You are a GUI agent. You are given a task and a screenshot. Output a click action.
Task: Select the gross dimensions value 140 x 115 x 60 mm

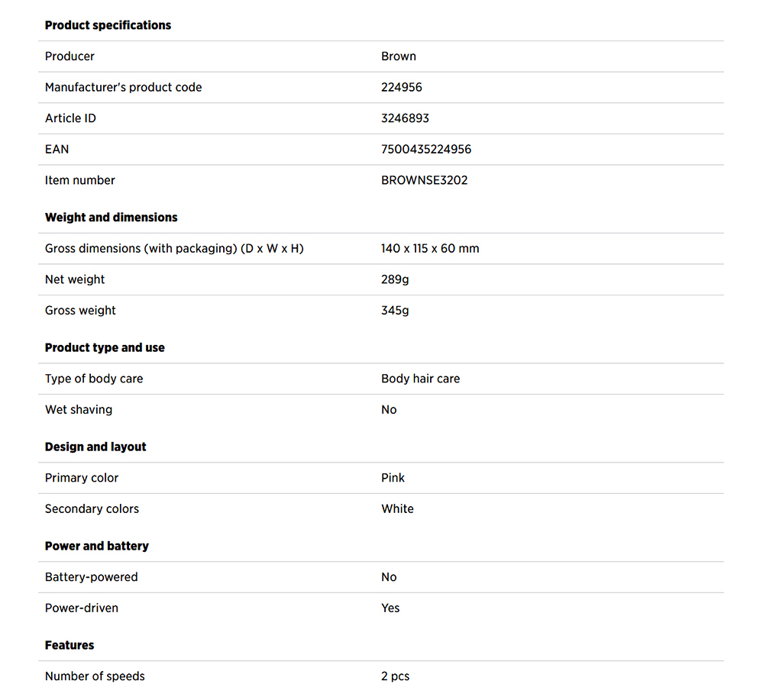tap(430, 249)
